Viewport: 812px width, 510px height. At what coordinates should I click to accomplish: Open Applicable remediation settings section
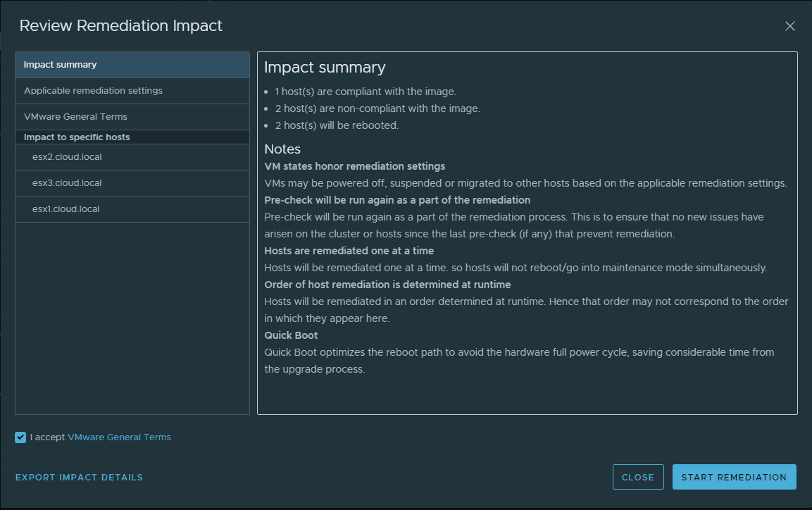coord(93,91)
